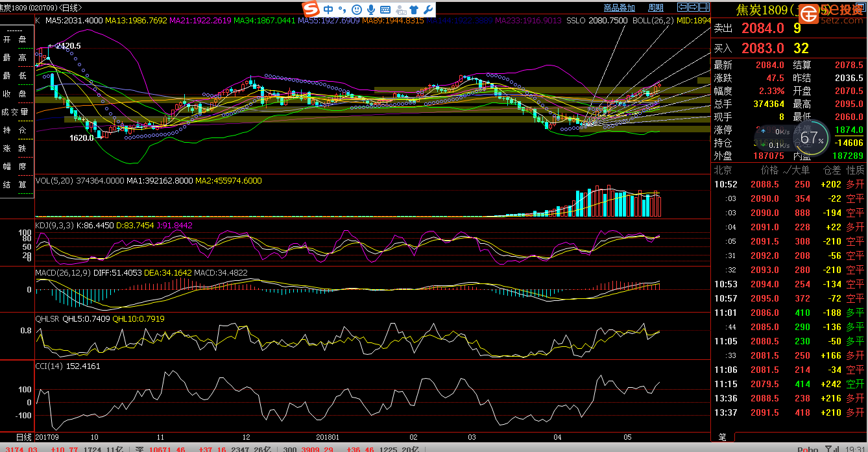Click the right arrow chart navigation icon
Viewport: 868px width, 452px height.
click(x=693, y=7)
